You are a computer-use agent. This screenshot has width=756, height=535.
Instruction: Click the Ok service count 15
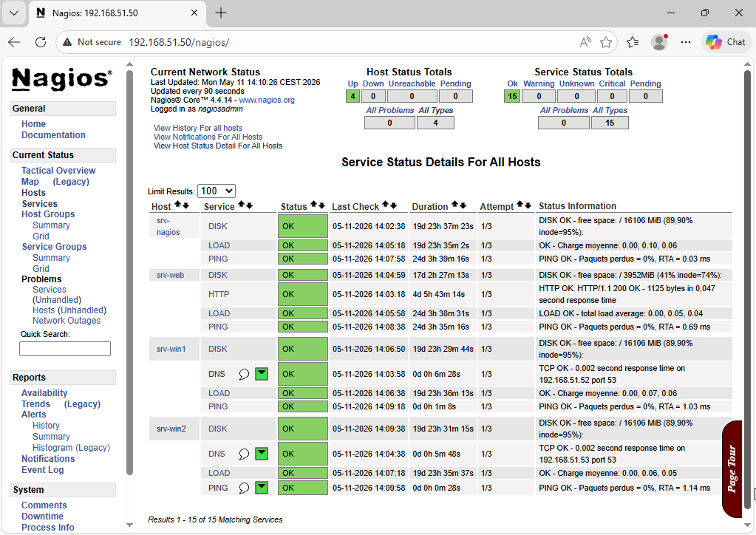[512, 96]
